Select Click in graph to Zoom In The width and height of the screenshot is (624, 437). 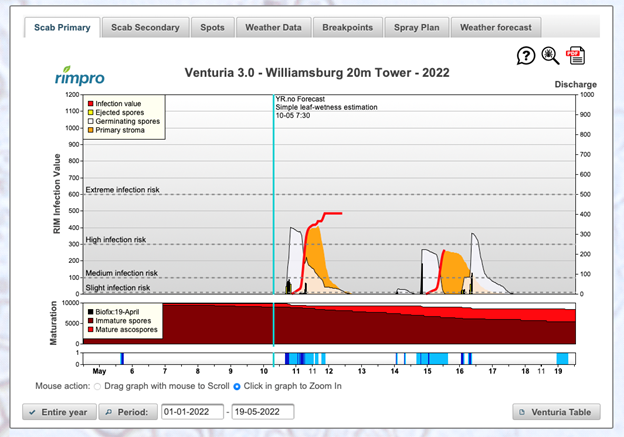237,385
